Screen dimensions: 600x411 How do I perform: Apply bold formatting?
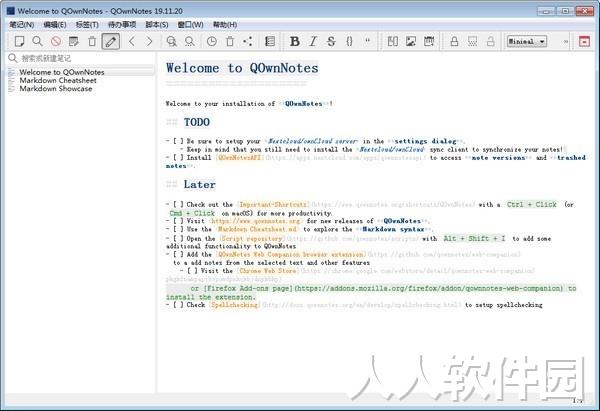295,41
